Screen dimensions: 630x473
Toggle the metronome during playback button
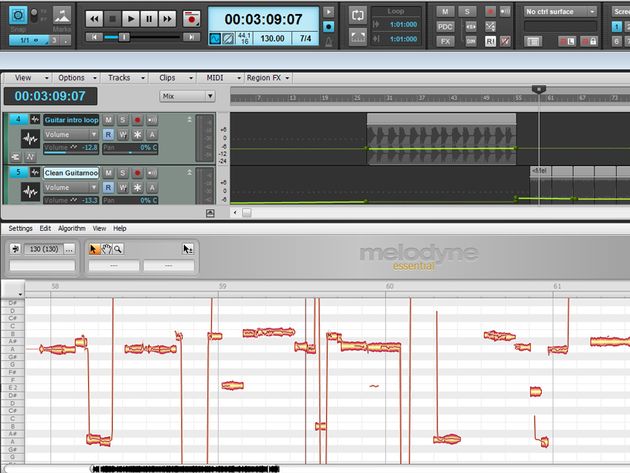[x=328, y=12]
